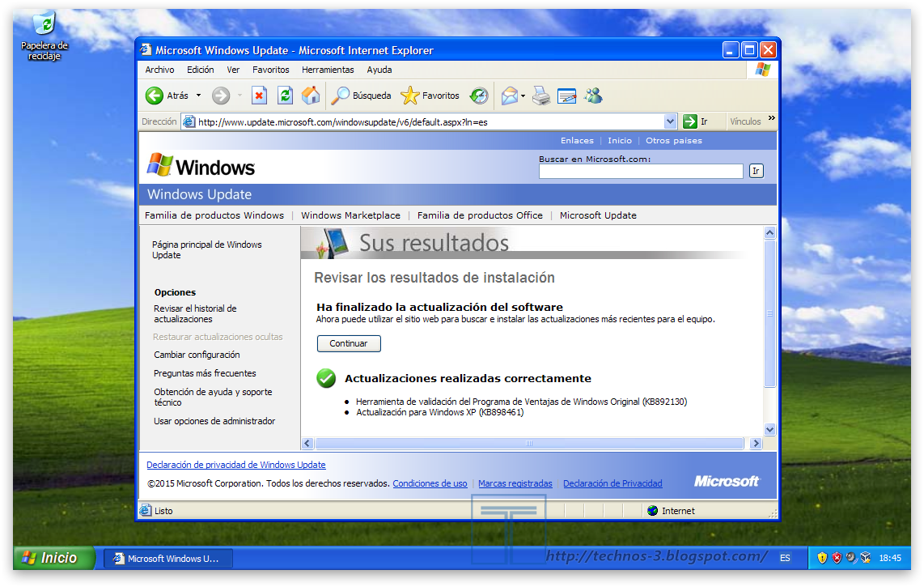The height and width of the screenshot is (587, 924).
Task: Click Usar opciones de administrador link
Action: pos(214,421)
